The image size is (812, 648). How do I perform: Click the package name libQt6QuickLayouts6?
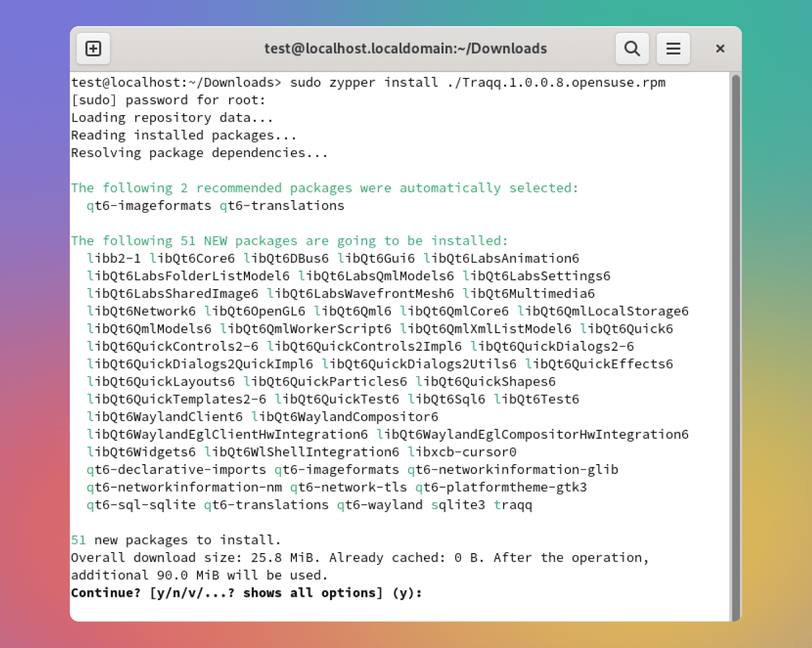pyautogui.click(x=160, y=382)
